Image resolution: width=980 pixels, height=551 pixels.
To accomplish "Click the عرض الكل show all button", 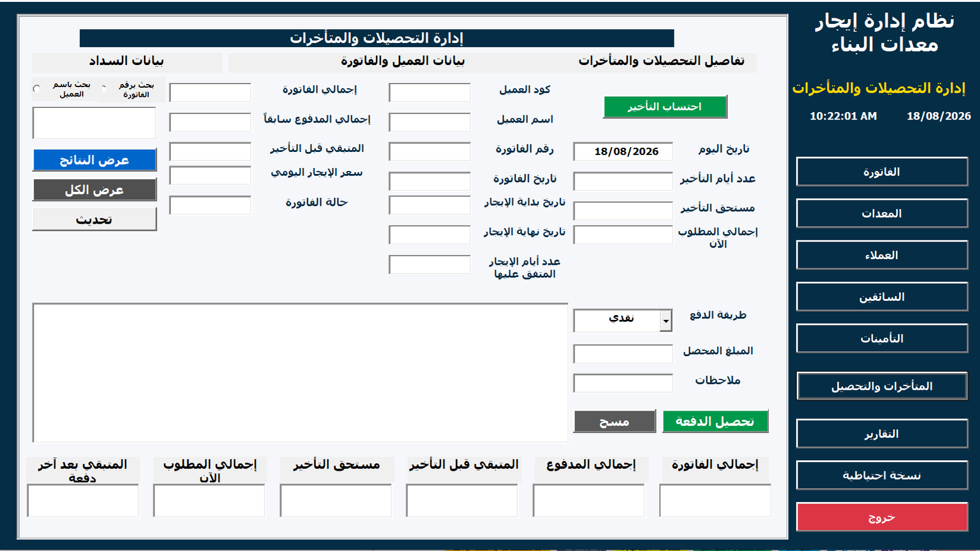I will [x=94, y=190].
